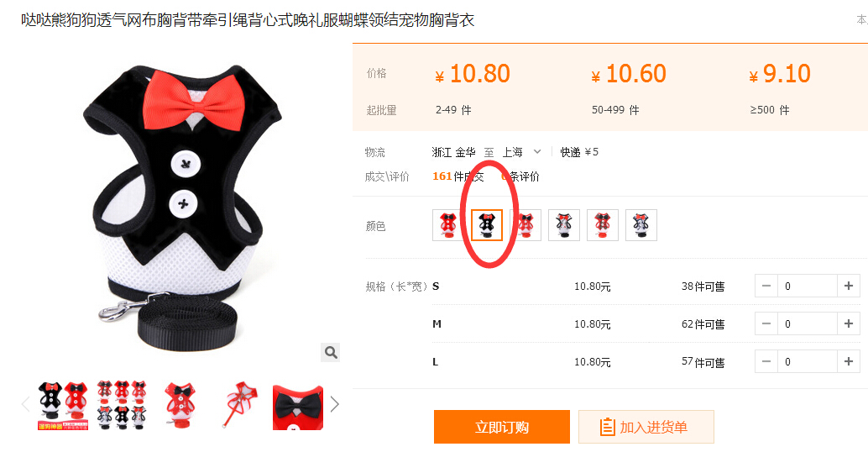
Task: View thumbnail showing six vest colors
Action: point(122,405)
